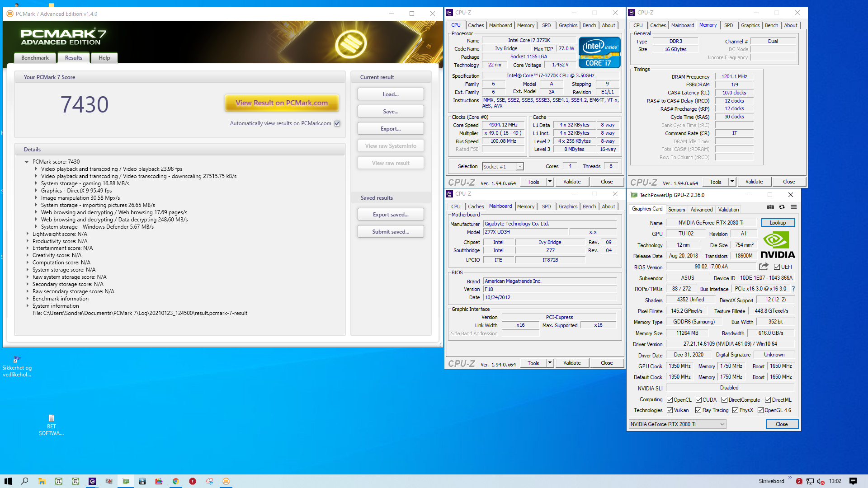Switch to CPU-Z via the purple taskbar icon
The image size is (868, 488).
pos(92,481)
